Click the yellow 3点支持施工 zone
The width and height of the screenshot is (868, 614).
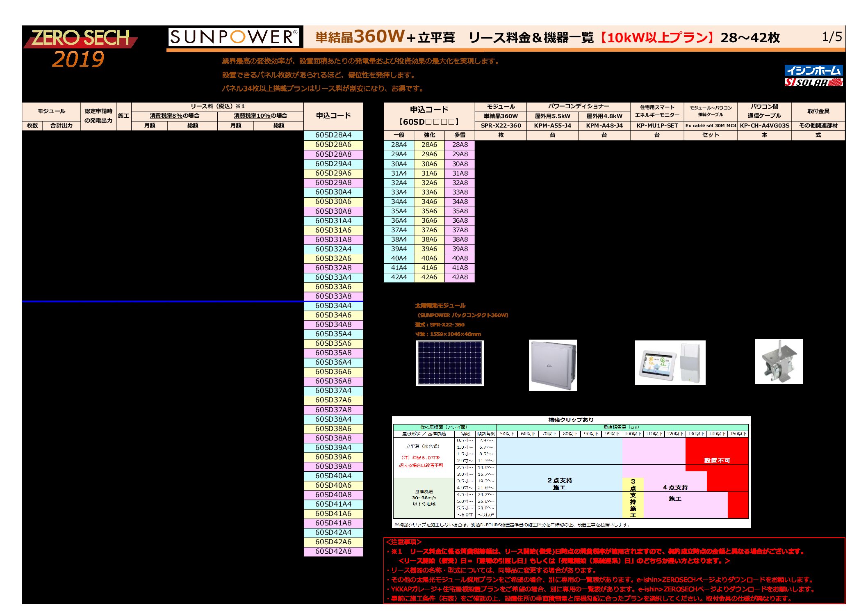633,498
